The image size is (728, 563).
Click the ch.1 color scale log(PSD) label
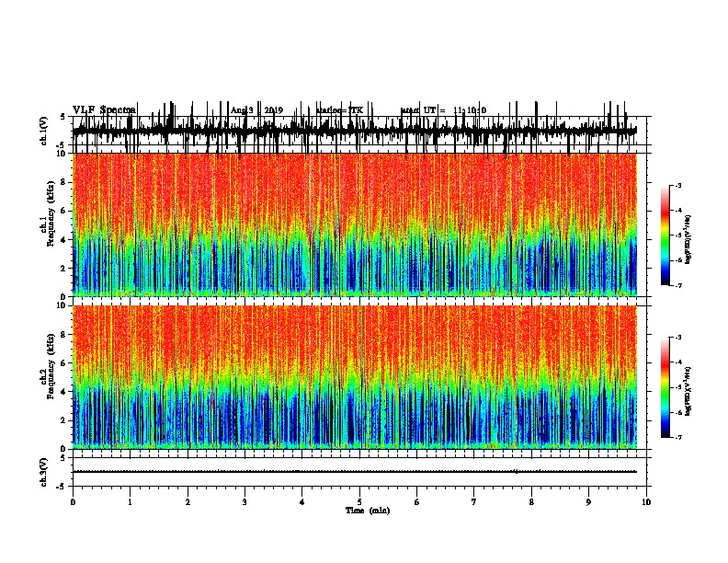pyautogui.click(x=688, y=239)
